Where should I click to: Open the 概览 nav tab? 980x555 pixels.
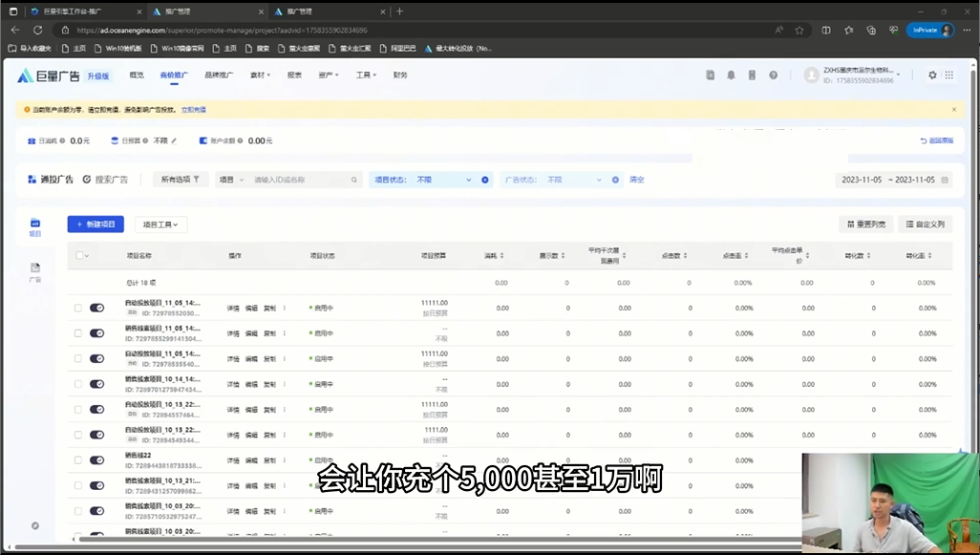[137, 75]
